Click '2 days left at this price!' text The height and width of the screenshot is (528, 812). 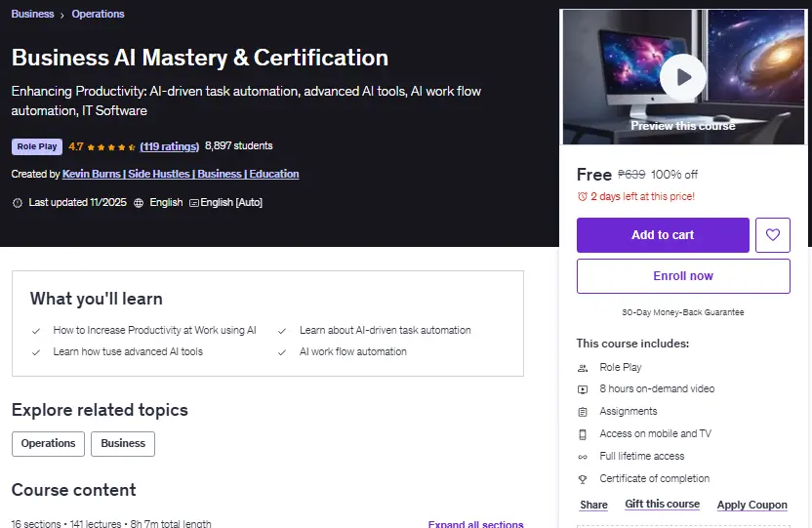642,197
